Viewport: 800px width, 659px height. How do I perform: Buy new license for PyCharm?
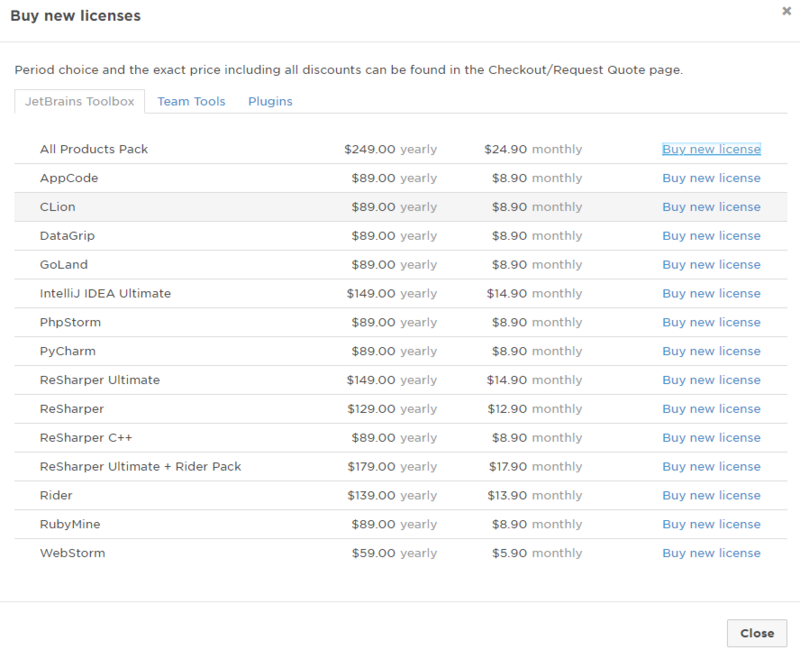(x=711, y=351)
